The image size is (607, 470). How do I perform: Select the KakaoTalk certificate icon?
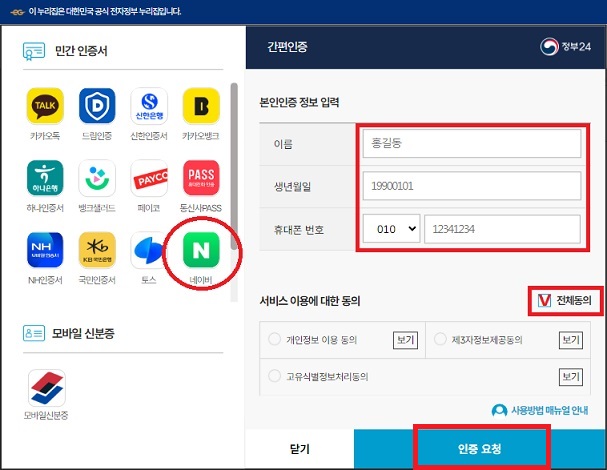tap(45, 106)
